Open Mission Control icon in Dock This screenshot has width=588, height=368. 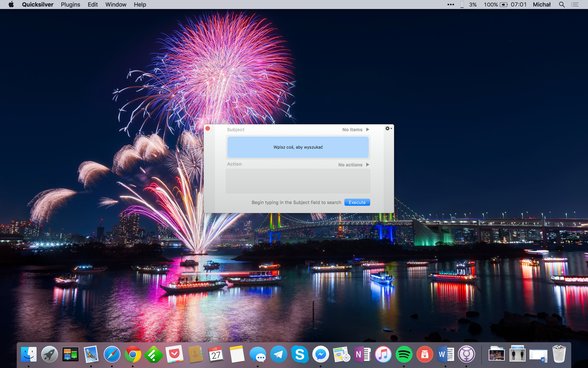(70, 354)
